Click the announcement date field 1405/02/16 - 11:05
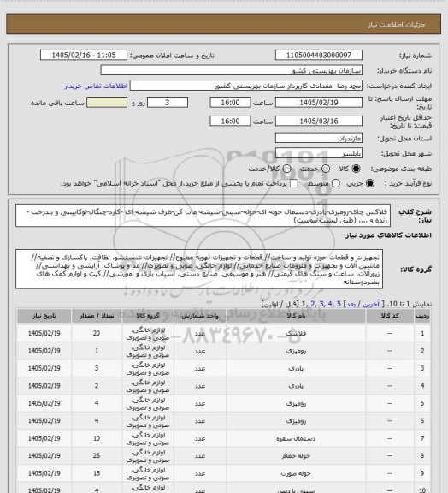 pyautogui.click(x=84, y=55)
